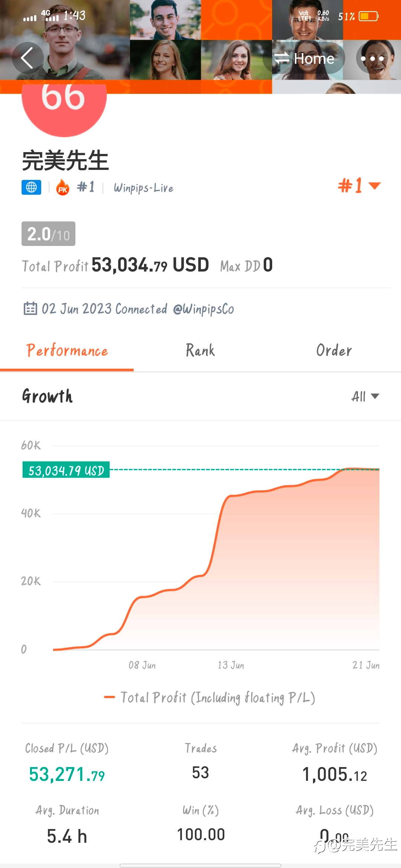The image size is (401, 868).
Task: Open the three-dot more options menu
Action: coord(372,58)
